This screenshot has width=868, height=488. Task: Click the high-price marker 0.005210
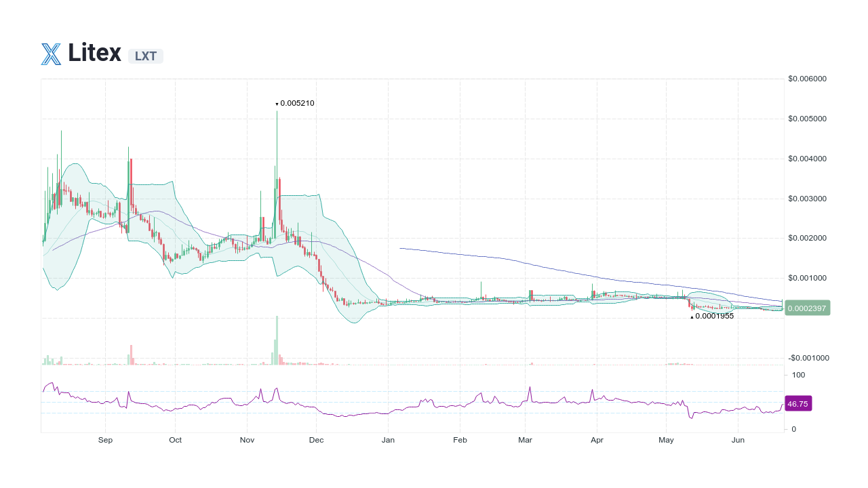click(x=296, y=103)
